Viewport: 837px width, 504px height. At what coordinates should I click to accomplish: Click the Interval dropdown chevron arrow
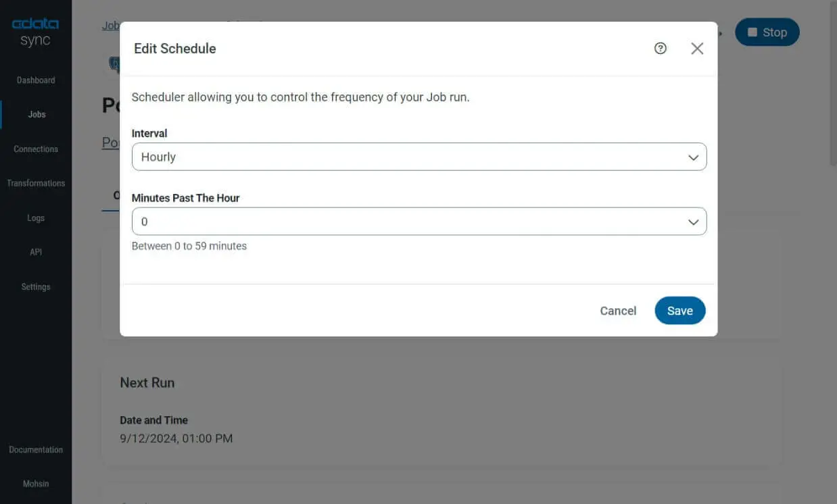point(693,157)
